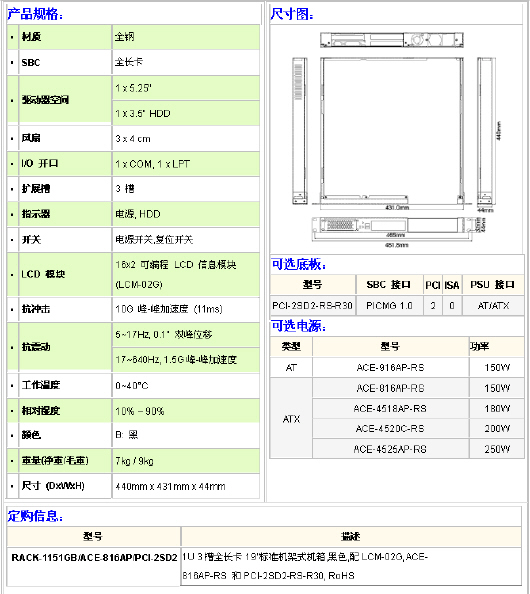The image size is (530, 594).
Task: Click the left side-view chassis drawing
Action: [299, 131]
